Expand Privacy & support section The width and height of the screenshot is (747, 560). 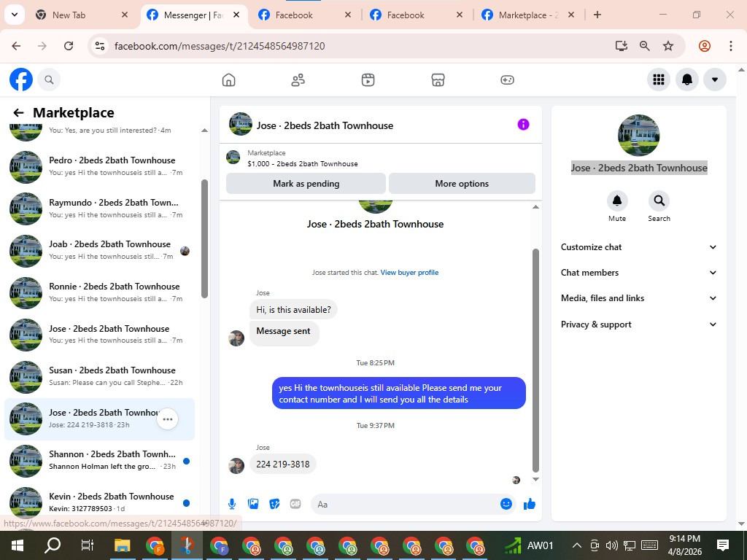pyautogui.click(x=638, y=324)
